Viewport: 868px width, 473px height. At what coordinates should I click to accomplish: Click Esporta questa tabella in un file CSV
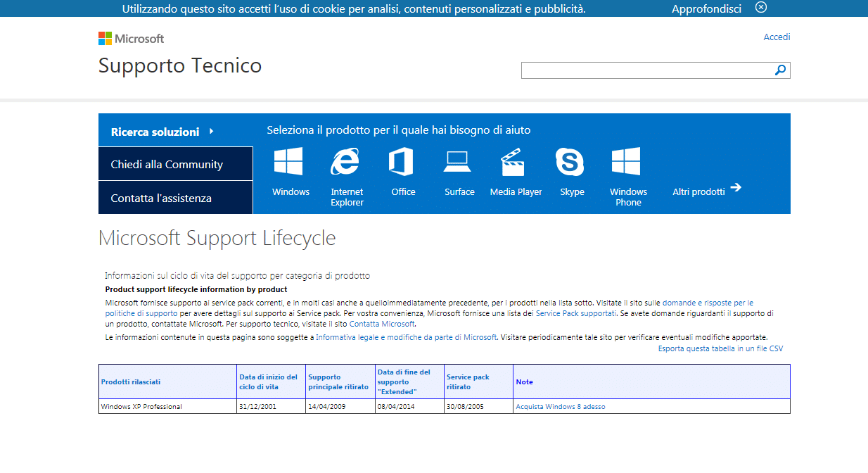720,348
